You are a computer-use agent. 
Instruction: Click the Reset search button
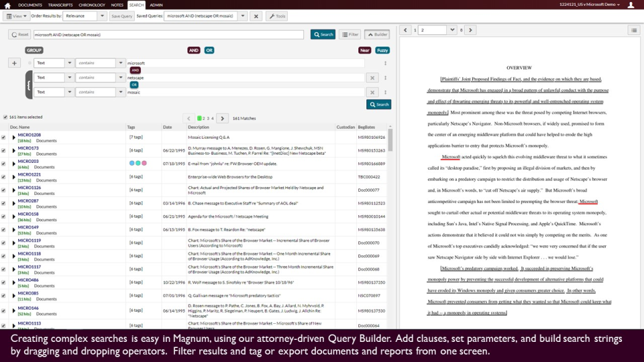pyautogui.click(x=19, y=34)
